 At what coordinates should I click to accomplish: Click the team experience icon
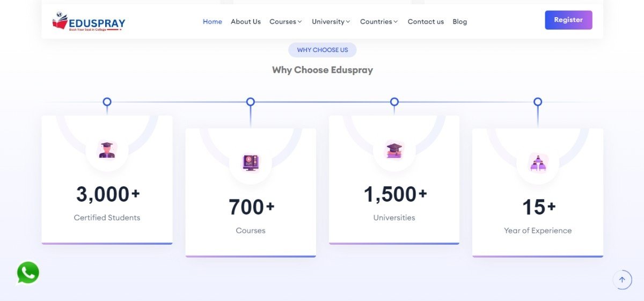point(538,163)
